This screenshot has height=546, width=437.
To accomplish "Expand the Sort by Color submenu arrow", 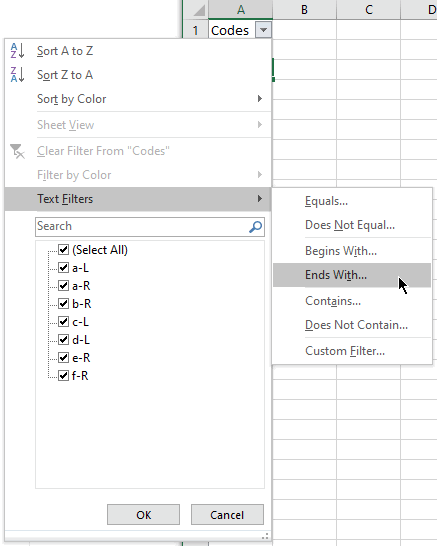I will pyautogui.click(x=260, y=99).
